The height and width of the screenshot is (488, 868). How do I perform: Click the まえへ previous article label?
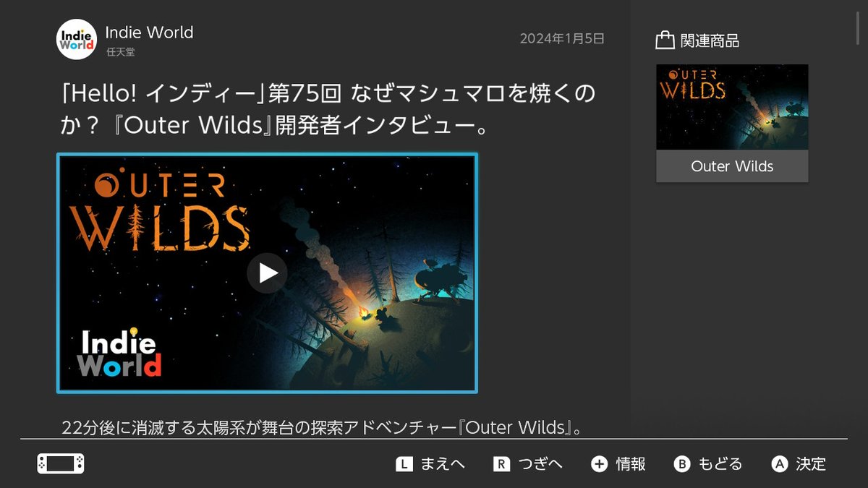(443, 464)
